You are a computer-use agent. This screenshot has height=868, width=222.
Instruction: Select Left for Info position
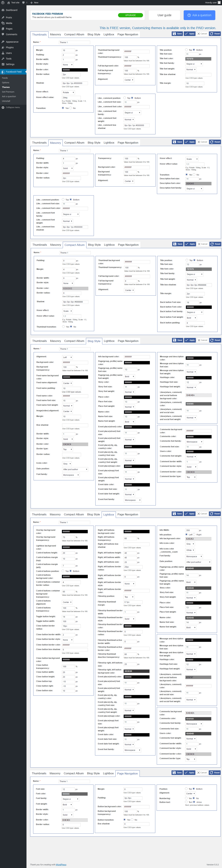pos(187,534)
